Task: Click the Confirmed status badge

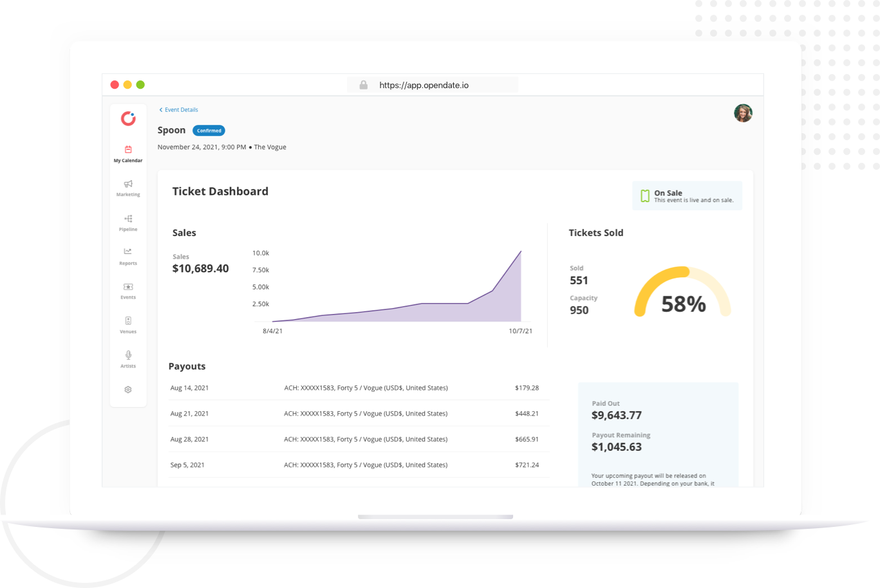Action: pyautogui.click(x=209, y=131)
